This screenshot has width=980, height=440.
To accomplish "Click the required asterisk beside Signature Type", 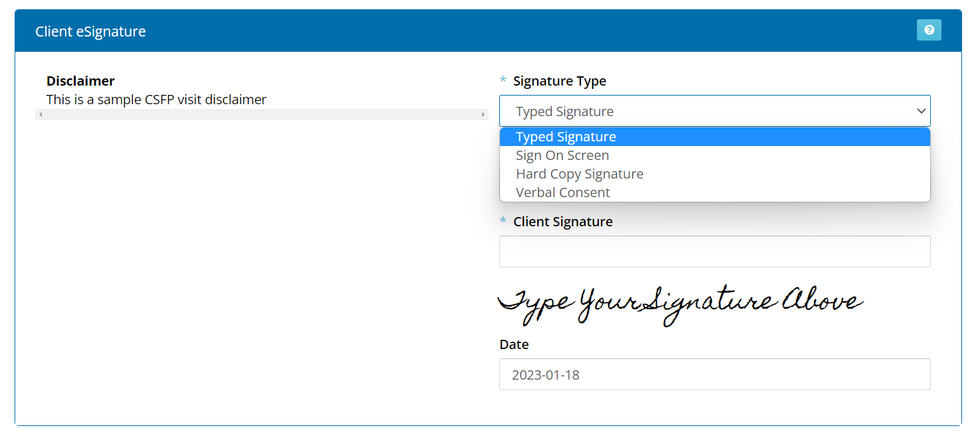I will 503,80.
